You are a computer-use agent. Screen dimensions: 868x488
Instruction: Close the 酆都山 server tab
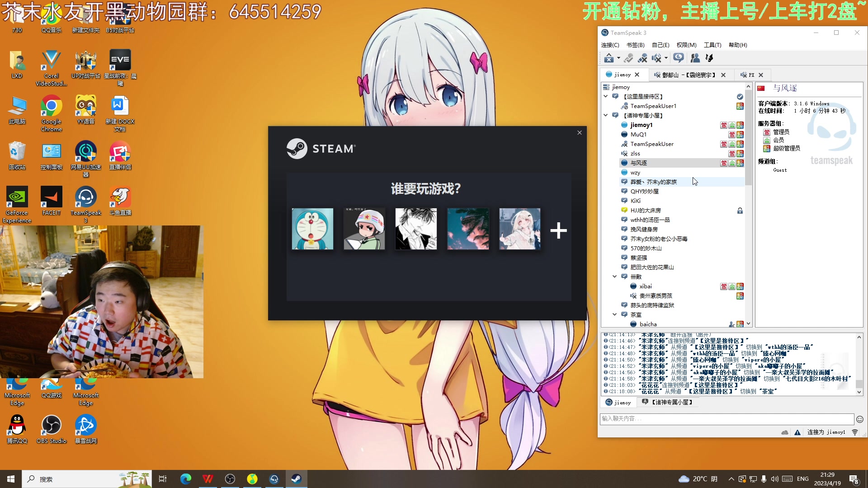[723, 75]
